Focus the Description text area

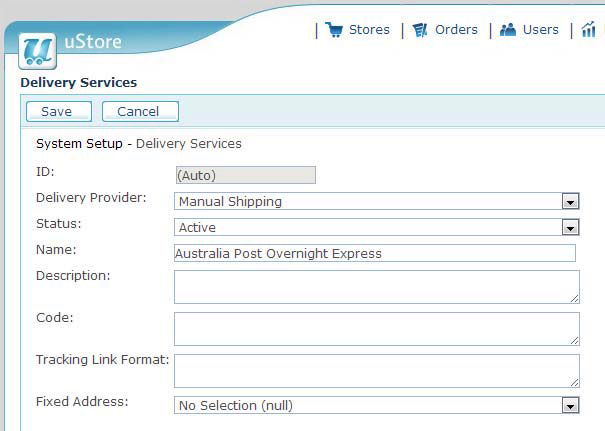click(x=377, y=287)
